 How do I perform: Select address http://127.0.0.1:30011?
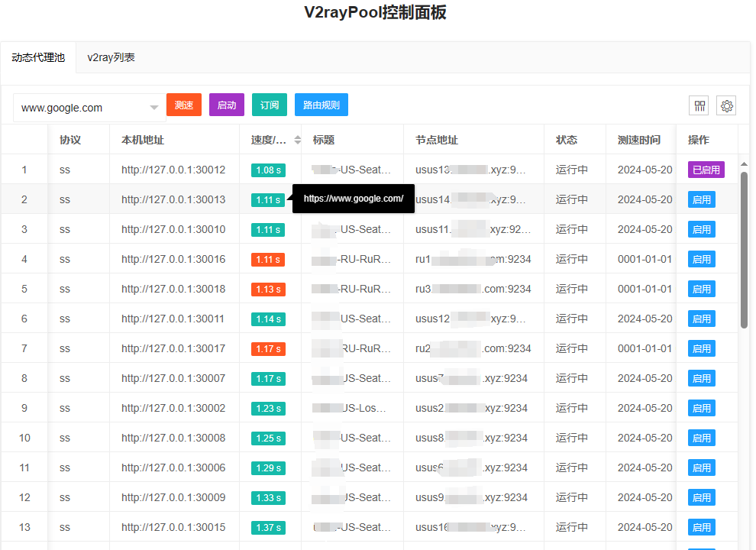tap(173, 319)
